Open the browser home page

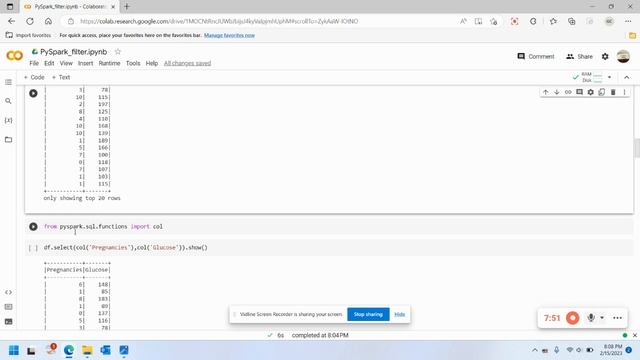point(48,21)
